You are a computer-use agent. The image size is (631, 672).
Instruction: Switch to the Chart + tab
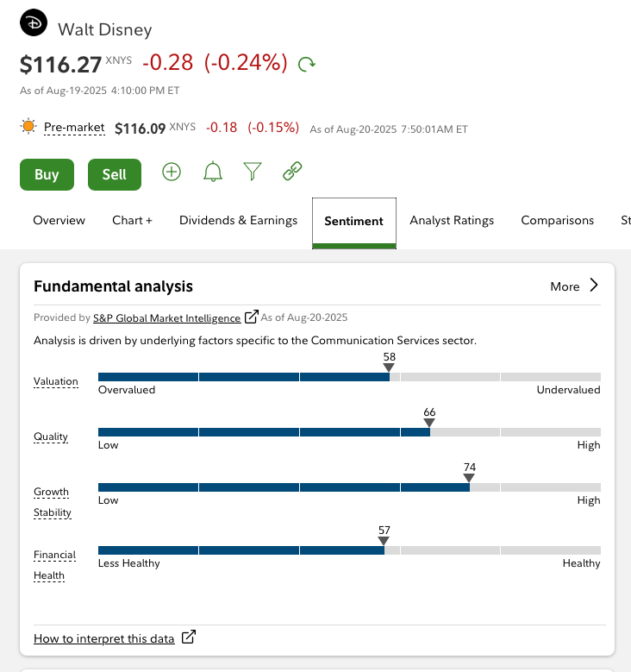(132, 221)
